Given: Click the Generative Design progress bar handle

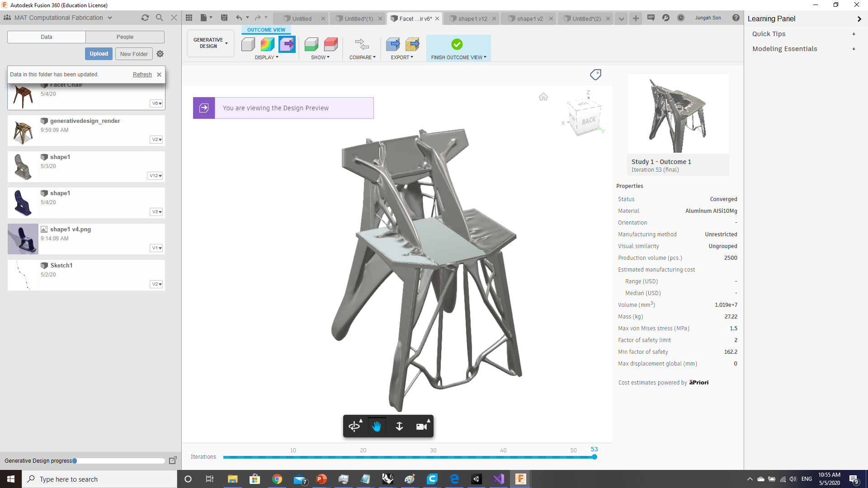Looking at the screenshot, I should tap(75, 461).
